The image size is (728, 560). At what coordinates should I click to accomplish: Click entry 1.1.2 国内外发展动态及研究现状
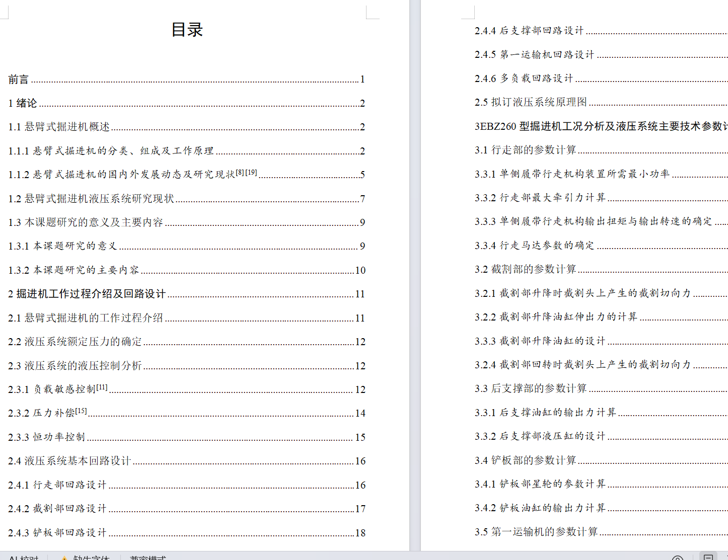pos(186,175)
